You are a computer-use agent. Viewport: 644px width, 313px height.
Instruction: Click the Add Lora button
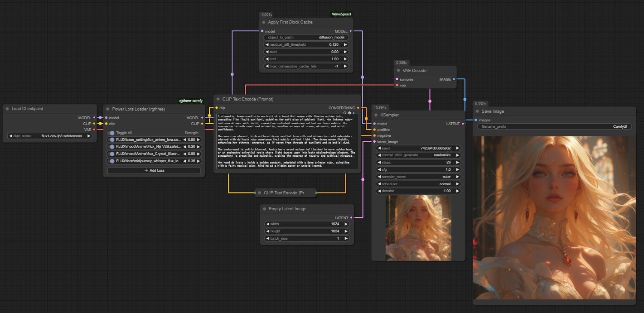click(154, 171)
